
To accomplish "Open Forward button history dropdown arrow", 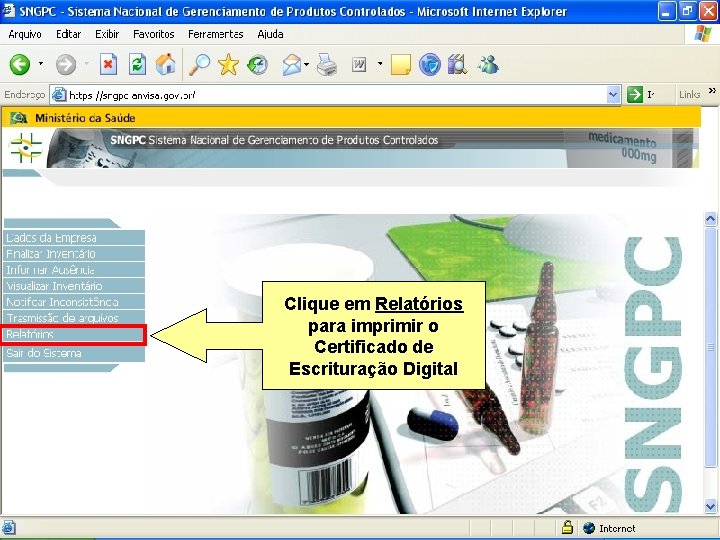I will (86, 63).
